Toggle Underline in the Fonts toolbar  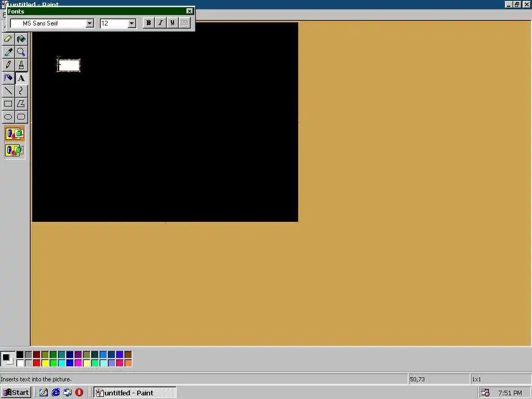(172, 23)
